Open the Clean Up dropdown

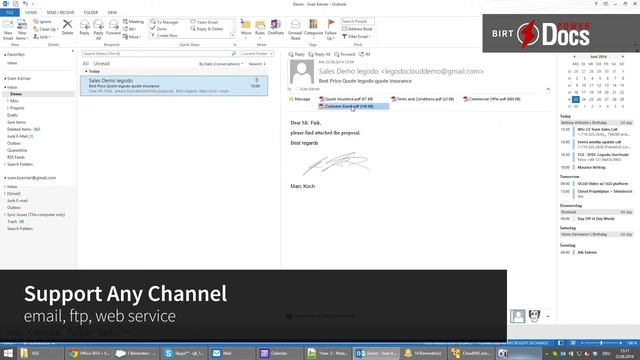point(46,29)
